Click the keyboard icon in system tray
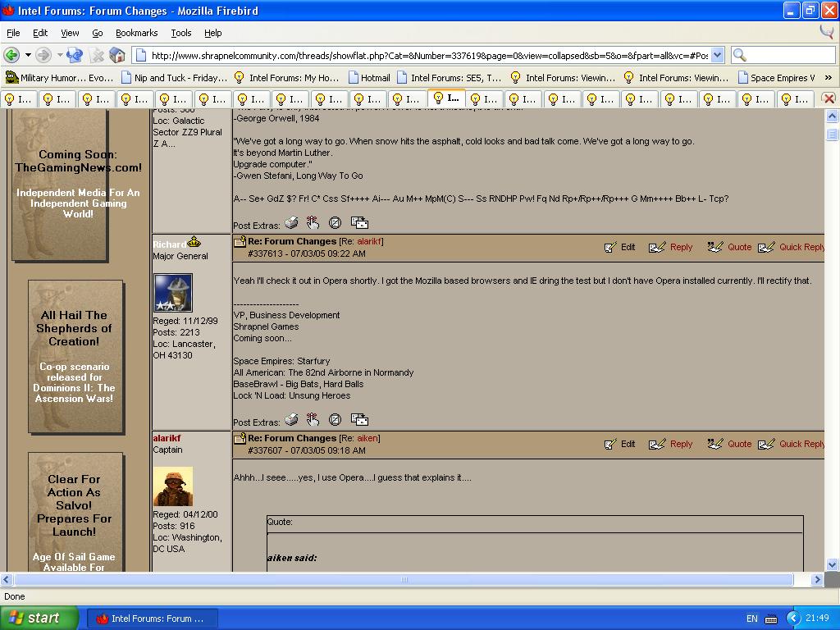 (771, 619)
